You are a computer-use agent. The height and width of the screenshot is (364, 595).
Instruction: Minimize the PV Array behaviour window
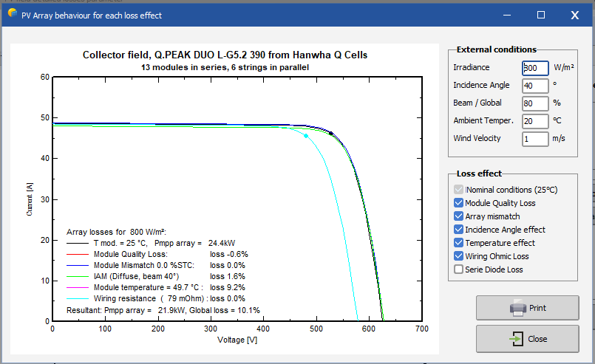click(x=507, y=15)
